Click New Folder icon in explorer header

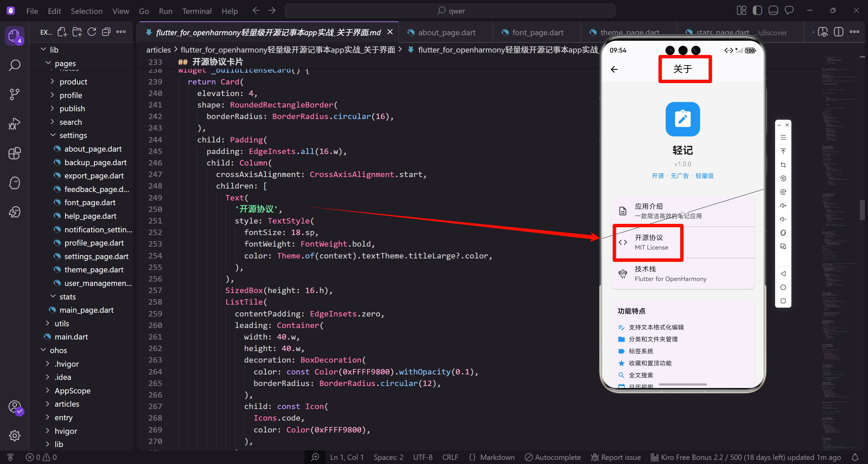pos(77,32)
